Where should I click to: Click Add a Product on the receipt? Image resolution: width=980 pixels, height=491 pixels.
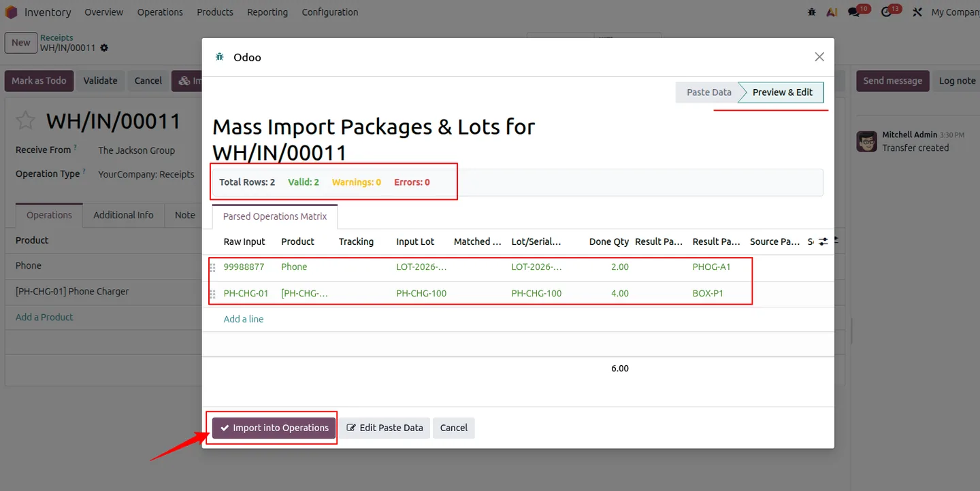tap(44, 317)
